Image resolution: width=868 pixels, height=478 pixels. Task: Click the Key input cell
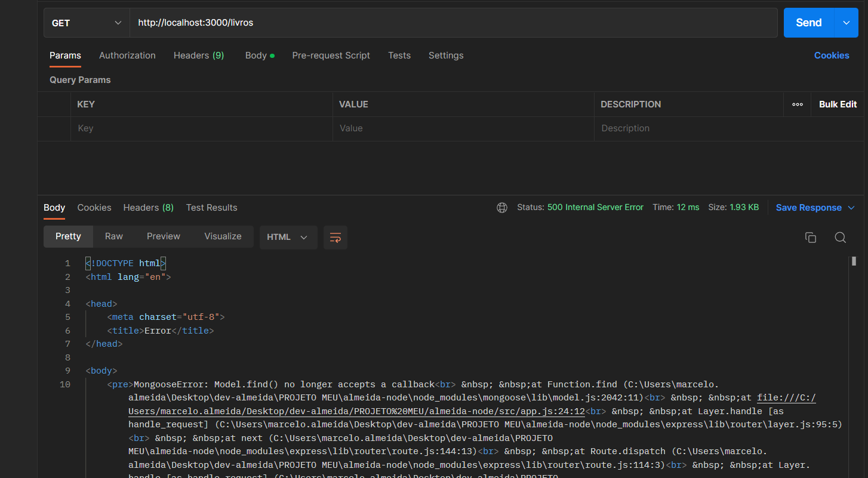coord(202,128)
